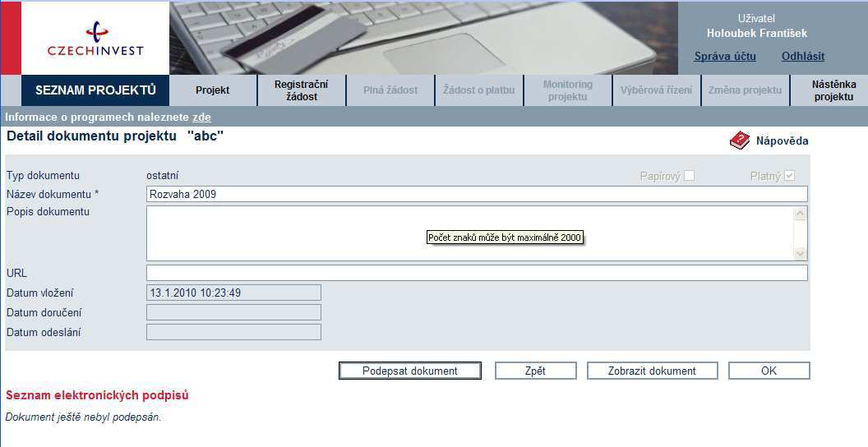Viewport: 868px width, 447px height.
Task: Click the Zpět button
Action: click(535, 371)
